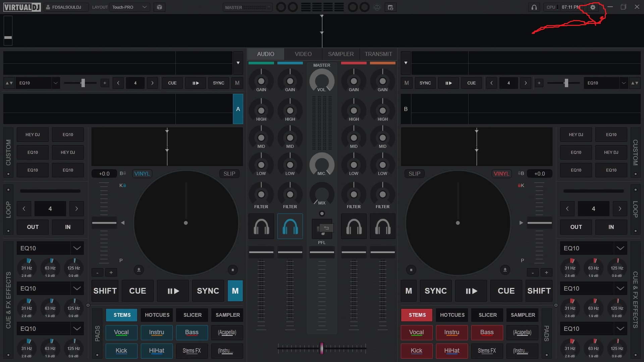Click loop OUT button on left deck

(x=33, y=227)
